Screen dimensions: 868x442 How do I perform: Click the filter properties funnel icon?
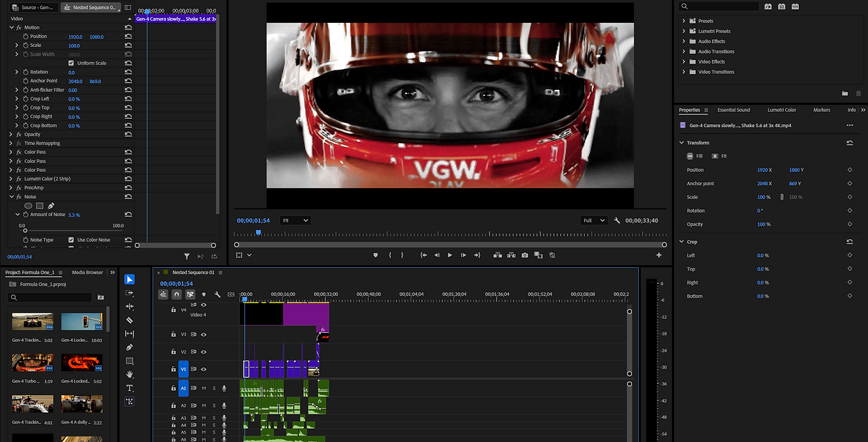click(x=186, y=256)
